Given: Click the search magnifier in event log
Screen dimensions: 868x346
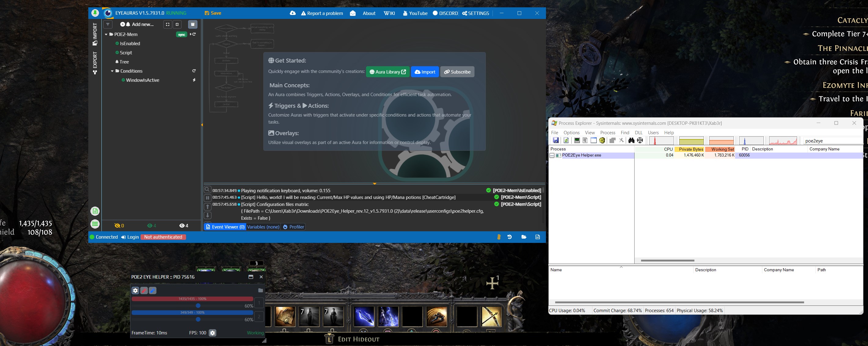Looking at the screenshot, I should click(x=207, y=190).
